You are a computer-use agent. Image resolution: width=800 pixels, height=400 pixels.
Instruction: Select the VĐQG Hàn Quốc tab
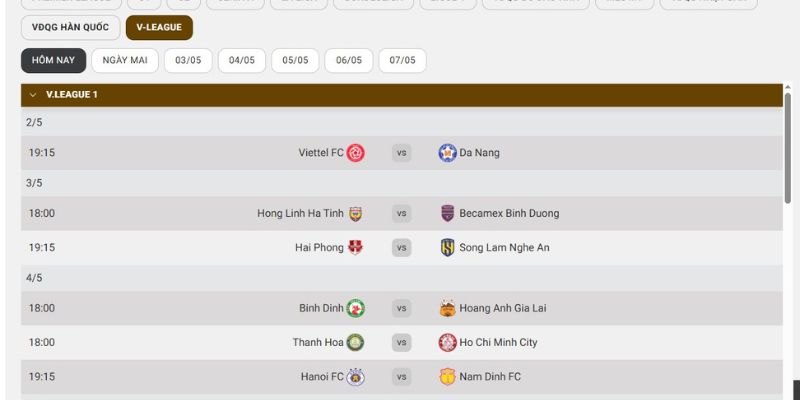[70, 27]
